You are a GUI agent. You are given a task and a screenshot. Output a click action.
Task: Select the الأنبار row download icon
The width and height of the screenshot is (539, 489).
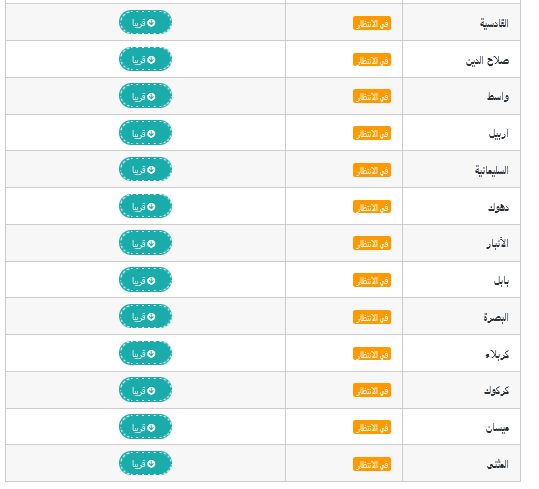(151, 243)
